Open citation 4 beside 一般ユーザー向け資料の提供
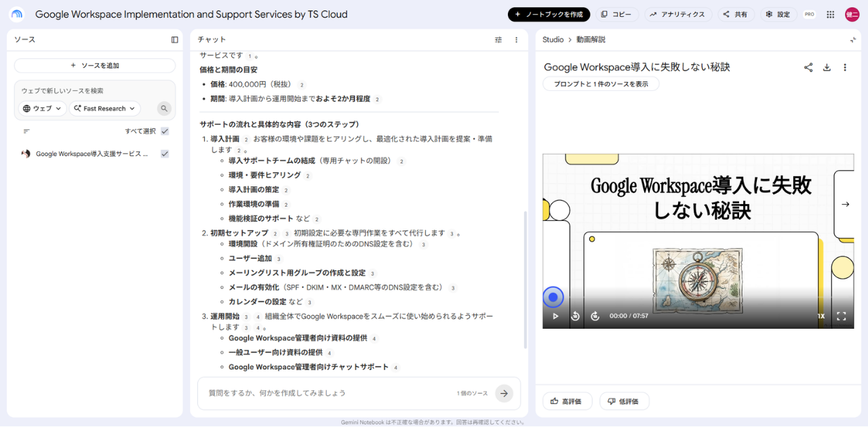Image resolution: width=868 pixels, height=427 pixels. (x=329, y=353)
